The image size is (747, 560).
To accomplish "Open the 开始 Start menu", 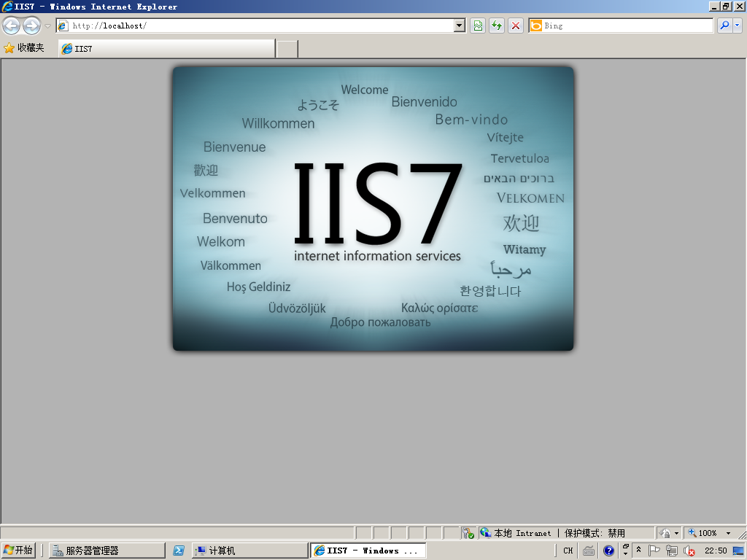I will coord(18,551).
